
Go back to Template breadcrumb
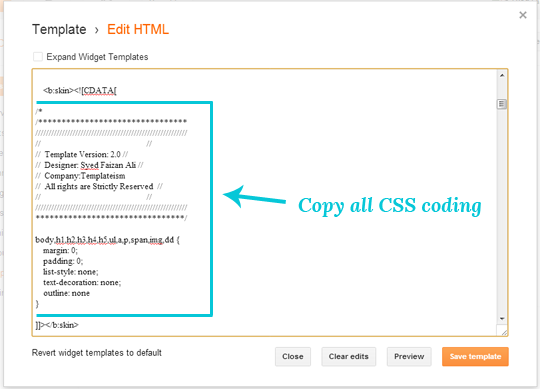(x=59, y=30)
